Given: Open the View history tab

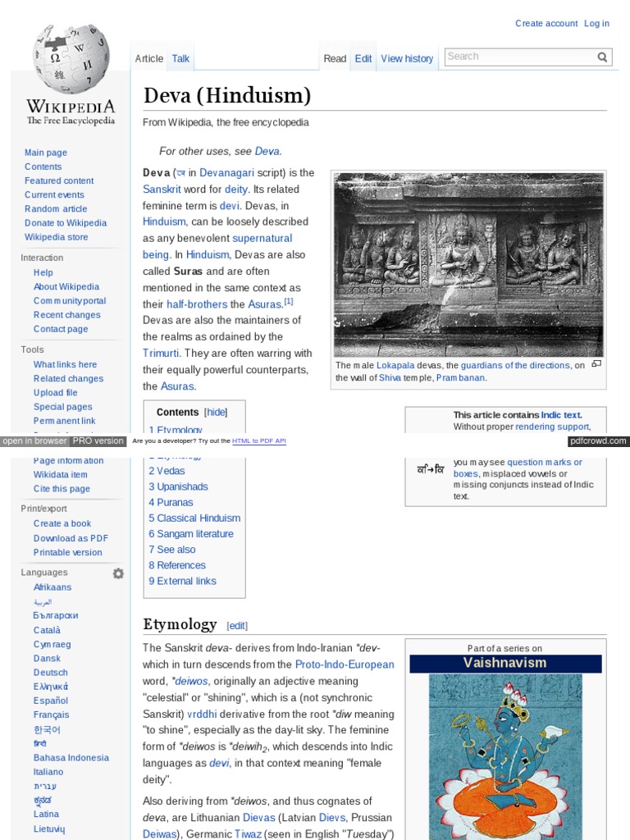Looking at the screenshot, I should pyautogui.click(x=407, y=58).
